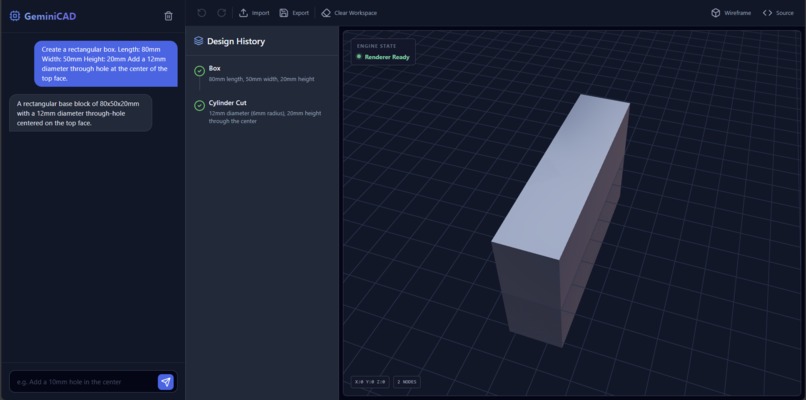The image size is (806, 400).
Task: Open Import from the toolbar
Action: 254,13
